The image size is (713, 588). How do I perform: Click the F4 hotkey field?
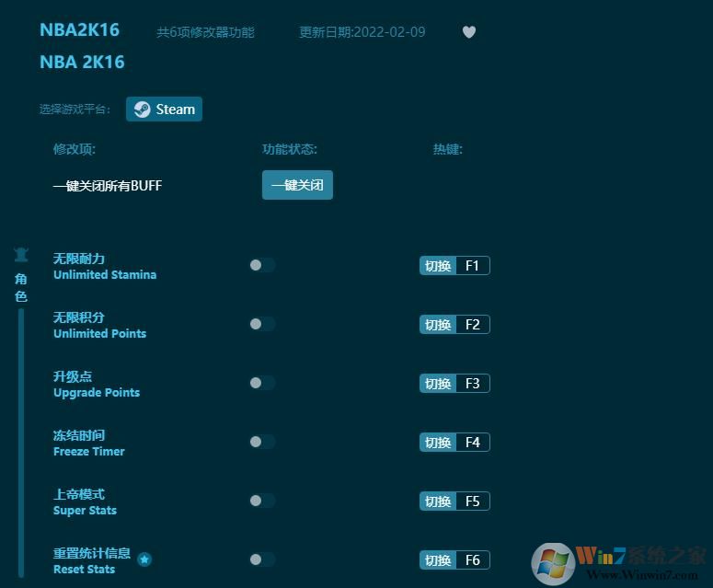(473, 442)
